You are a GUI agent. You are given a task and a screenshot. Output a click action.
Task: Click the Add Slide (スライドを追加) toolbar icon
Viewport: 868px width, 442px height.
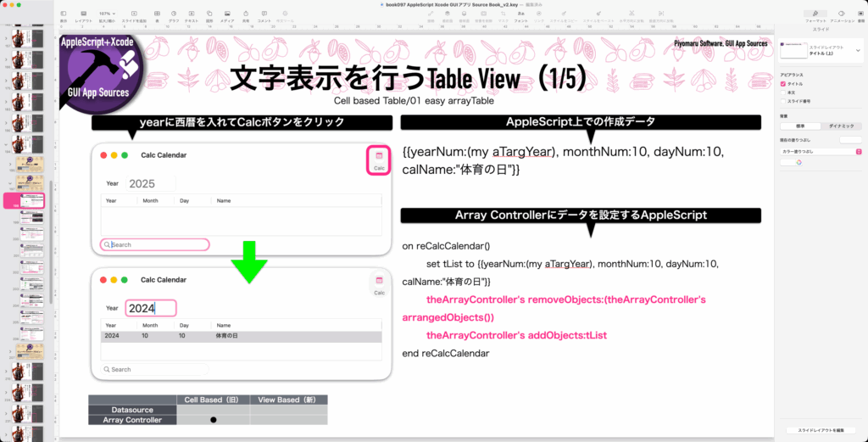[x=133, y=14]
